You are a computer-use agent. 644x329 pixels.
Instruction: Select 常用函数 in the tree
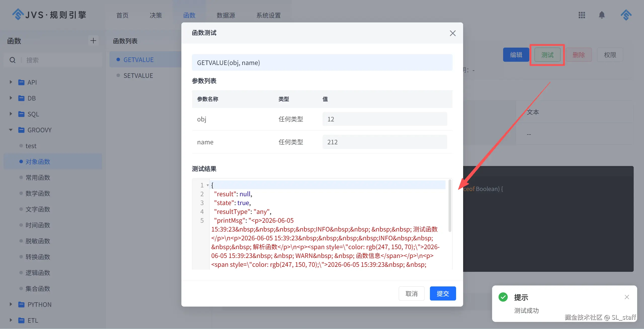[x=38, y=178]
